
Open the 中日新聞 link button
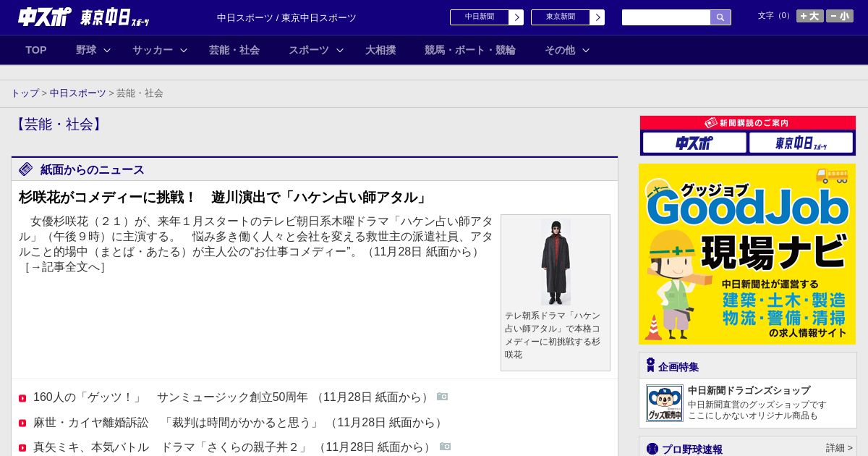pos(480,17)
